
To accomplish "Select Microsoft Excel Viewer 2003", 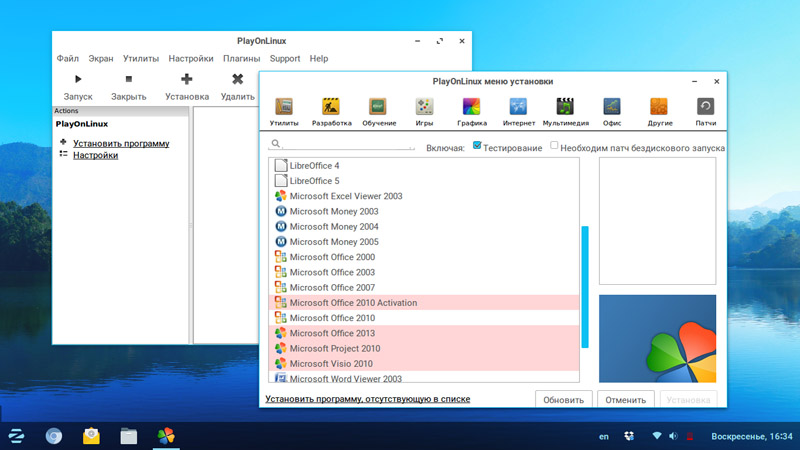I will point(424,196).
